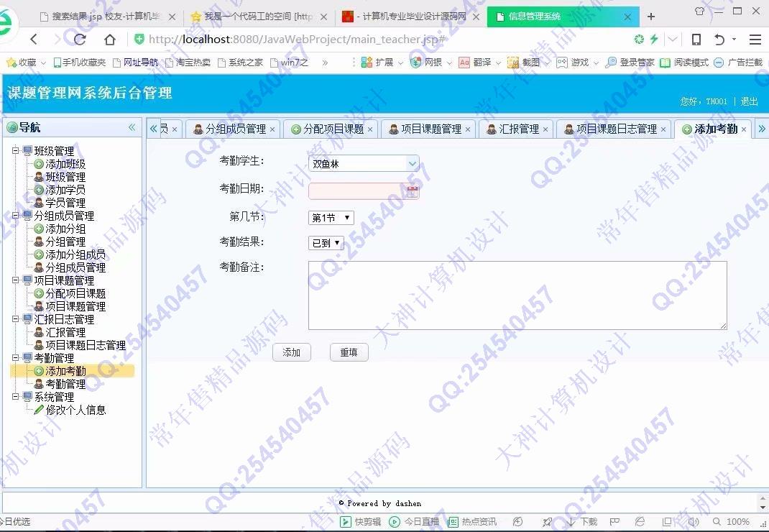Switch to the 分配项目课题 tab

coord(333,129)
